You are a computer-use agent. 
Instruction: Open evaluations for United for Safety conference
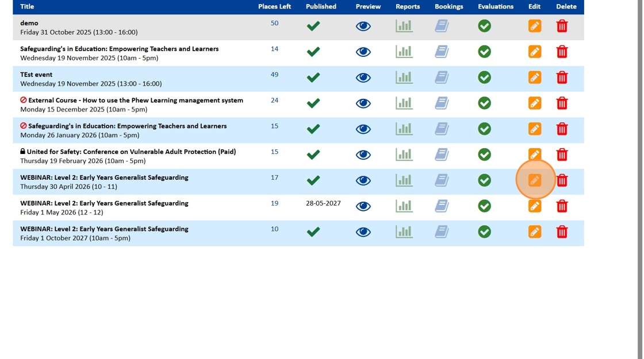pos(485,155)
